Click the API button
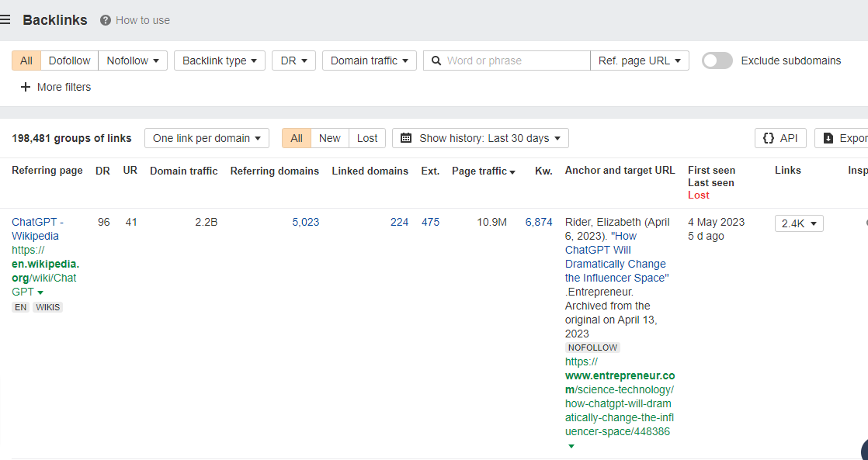The height and width of the screenshot is (460, 868). tap(780, 138)
